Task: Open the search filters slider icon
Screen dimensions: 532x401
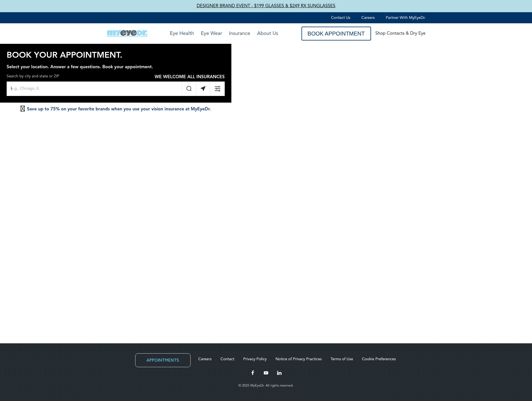Action: (218, 89)
